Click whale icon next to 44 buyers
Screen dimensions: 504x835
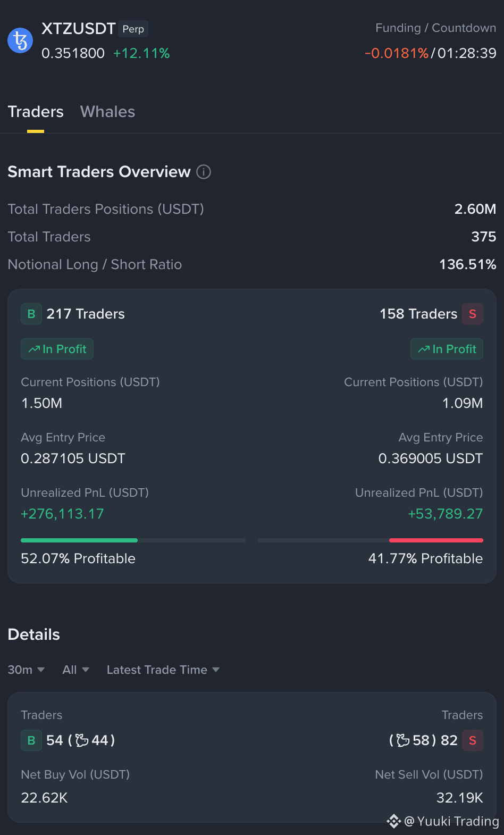[82, 740]
